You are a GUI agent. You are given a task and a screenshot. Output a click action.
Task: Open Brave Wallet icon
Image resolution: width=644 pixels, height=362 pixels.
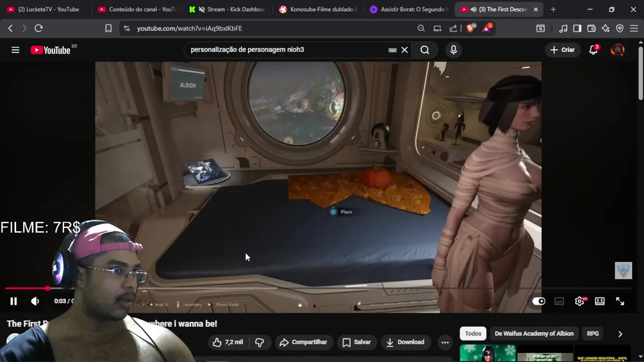coord(592,29)
